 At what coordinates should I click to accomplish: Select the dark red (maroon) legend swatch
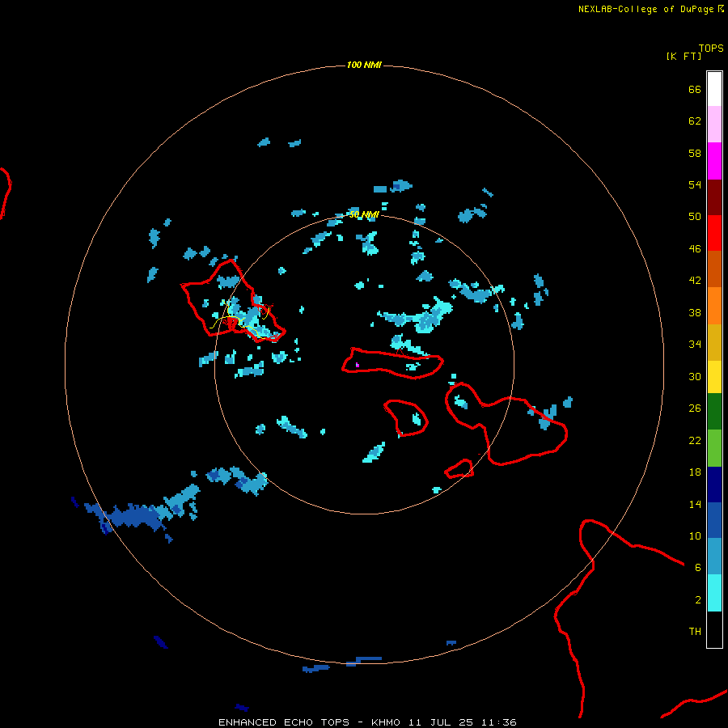point(714,197)
